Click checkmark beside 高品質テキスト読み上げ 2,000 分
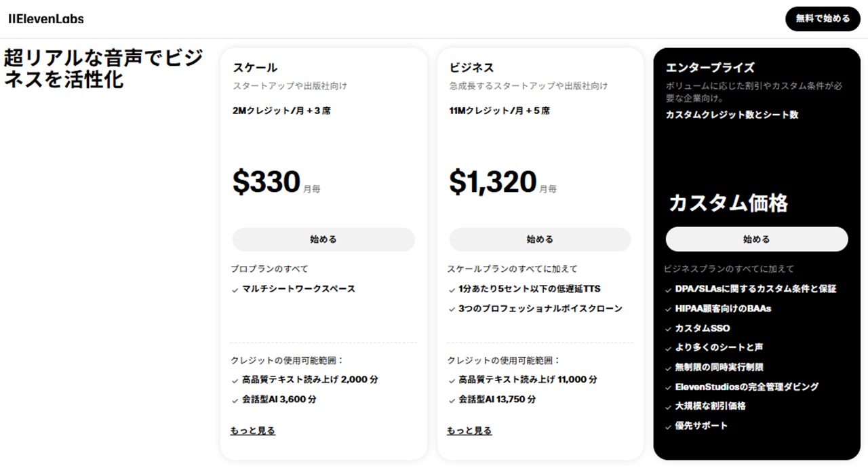This screenshot has height=470, width=868. [235, 380]
